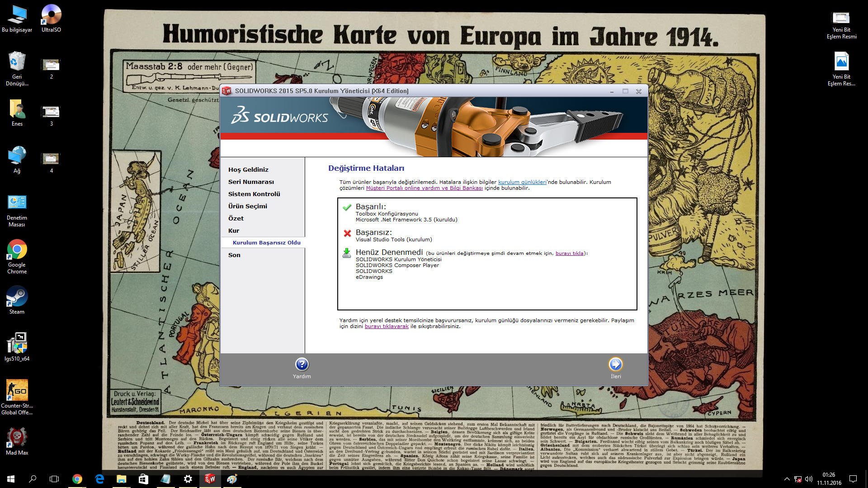Click SOLIDWORKS icon in the taskbar
The height and width of the screenshot is (488, 868).
(210, 479)
